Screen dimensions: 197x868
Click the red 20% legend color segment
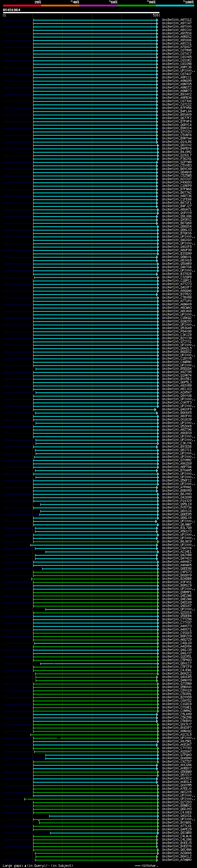[22, 6]
